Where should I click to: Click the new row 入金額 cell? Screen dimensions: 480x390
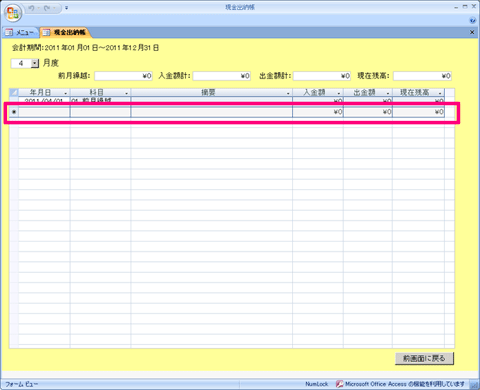click(x=318, y=112)
